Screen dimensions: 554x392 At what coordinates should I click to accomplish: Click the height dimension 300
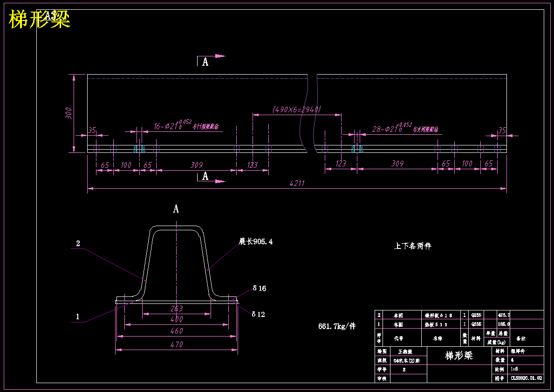click(x=69, y=113)
